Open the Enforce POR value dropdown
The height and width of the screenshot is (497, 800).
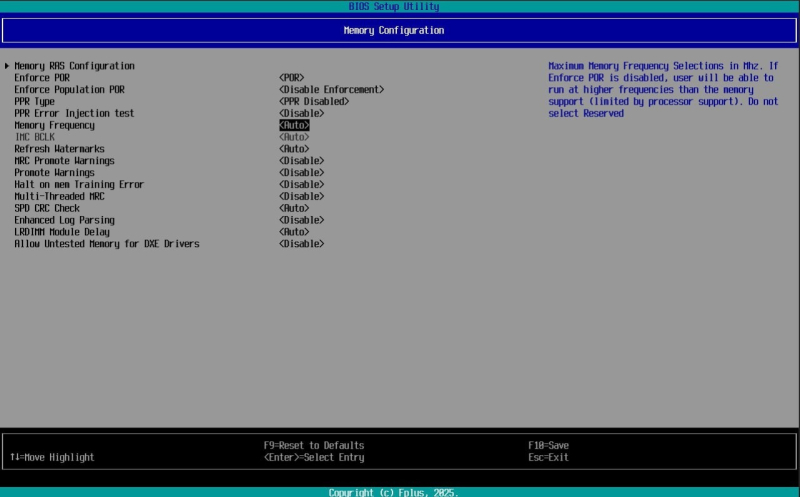point(291,78)
